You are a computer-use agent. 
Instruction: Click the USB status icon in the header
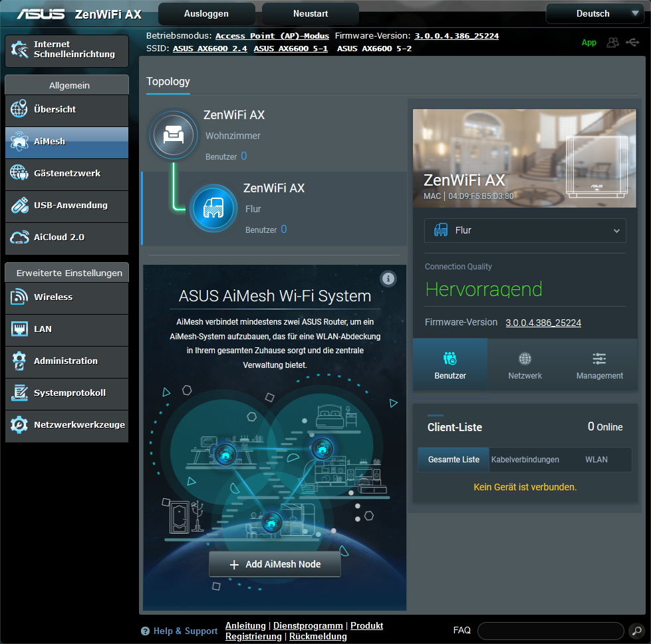tap(633, 43)
